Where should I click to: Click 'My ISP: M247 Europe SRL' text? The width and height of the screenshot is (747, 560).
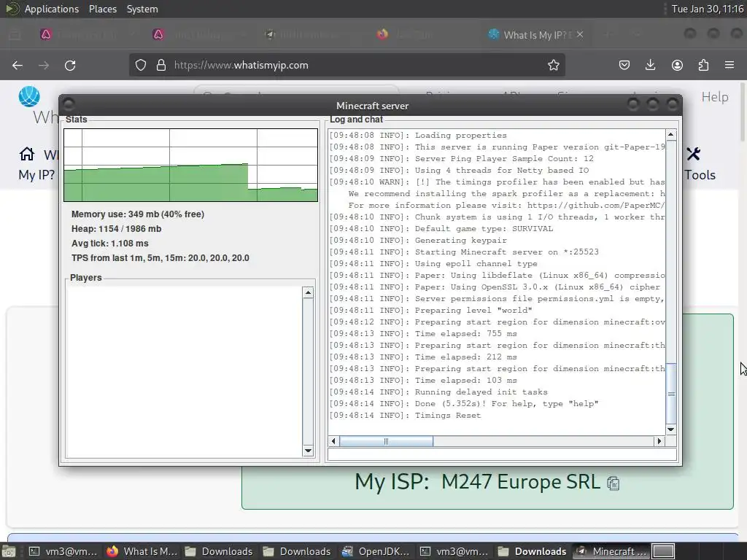477,482
